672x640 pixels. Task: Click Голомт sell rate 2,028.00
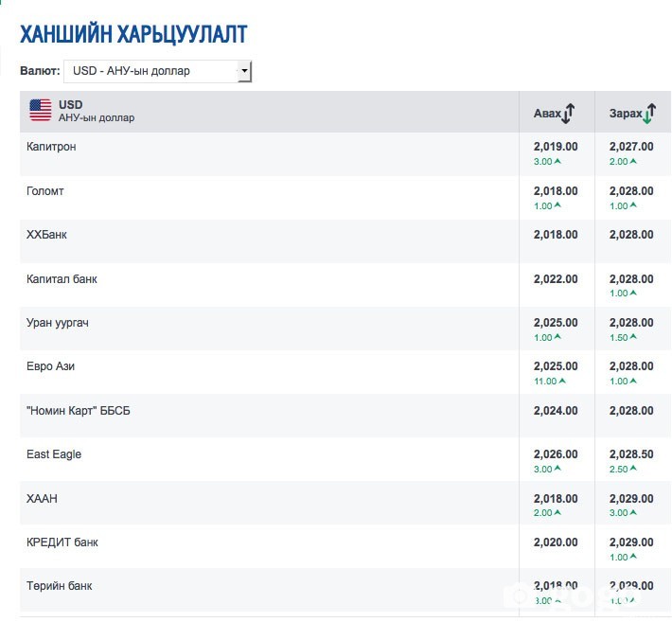[631, 191]
